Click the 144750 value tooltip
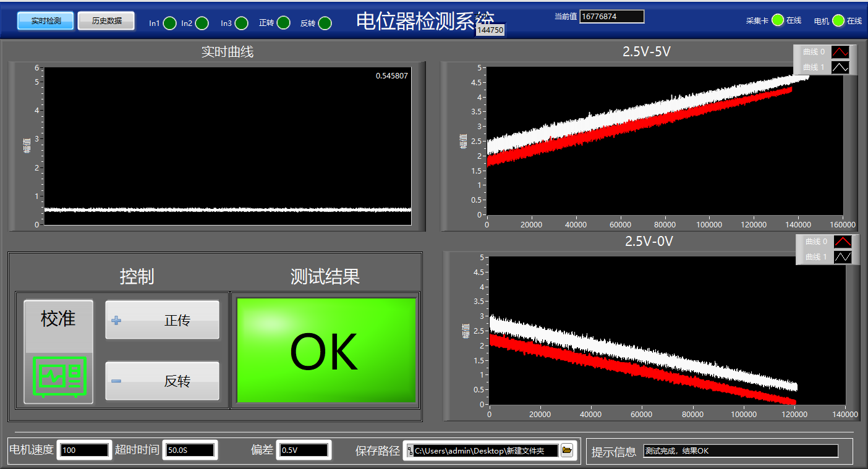The height and width of the screenshot is (469, 868). click(490, 30)
